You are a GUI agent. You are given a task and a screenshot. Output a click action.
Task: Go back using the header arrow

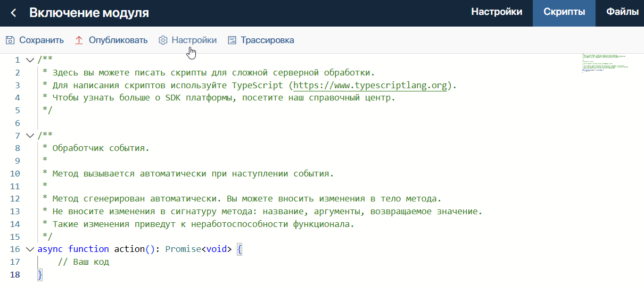click(14, 13)
